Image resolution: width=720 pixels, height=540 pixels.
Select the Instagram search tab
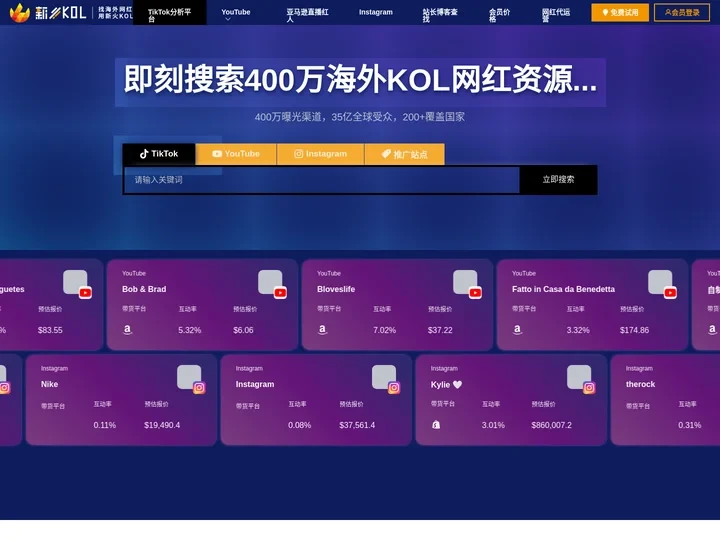pos(321,154)
